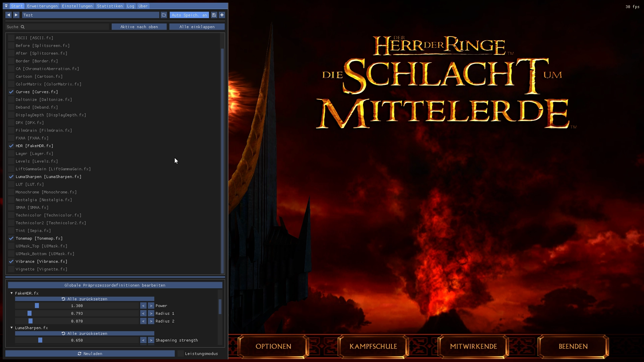
Task: Decrease Radius 2 with left arrow
Action: click(x=143, y=321)
